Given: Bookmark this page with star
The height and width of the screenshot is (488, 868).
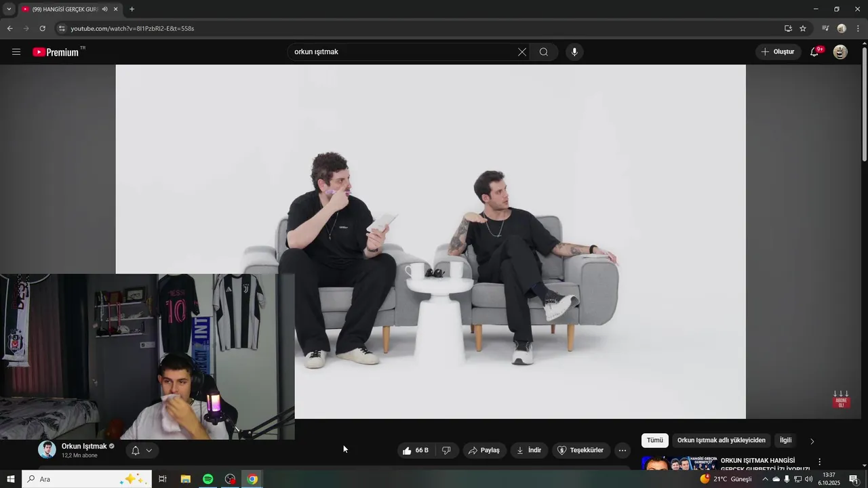Looking at the screenshot, I should point(803,28).
